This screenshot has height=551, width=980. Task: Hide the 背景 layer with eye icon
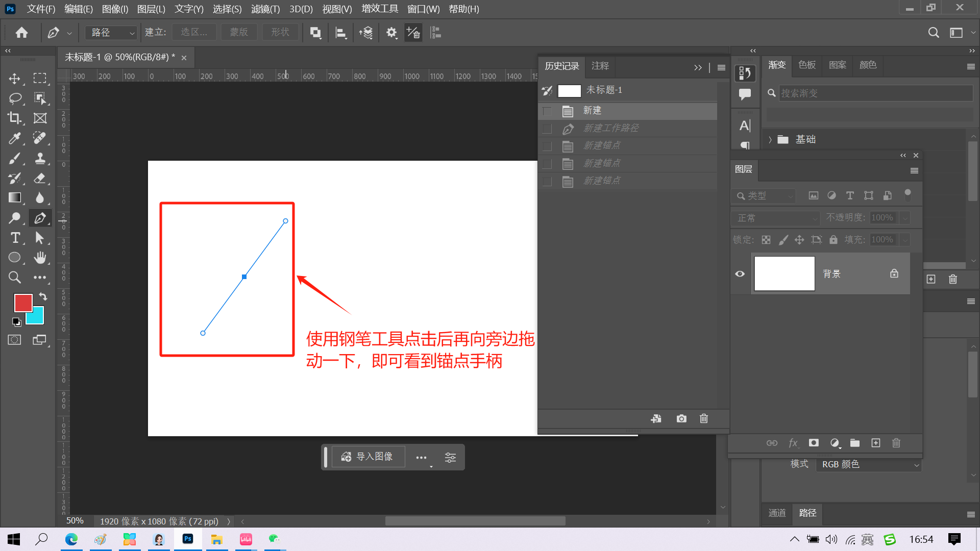pos(740,274)
